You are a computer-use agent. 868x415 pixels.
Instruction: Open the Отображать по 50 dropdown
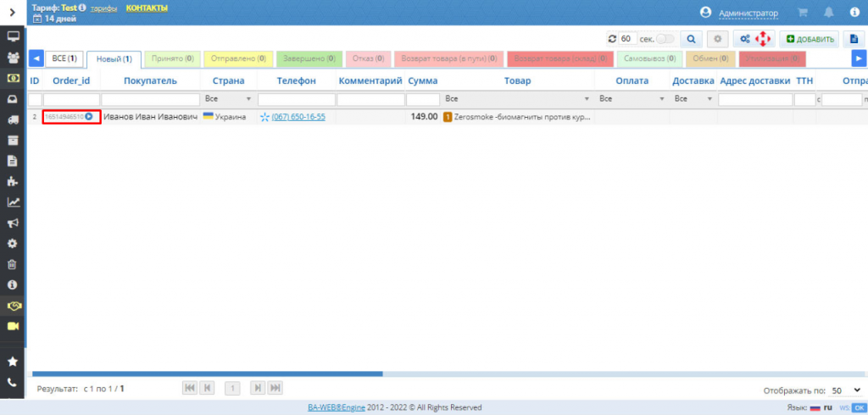(x=846, y=390)
